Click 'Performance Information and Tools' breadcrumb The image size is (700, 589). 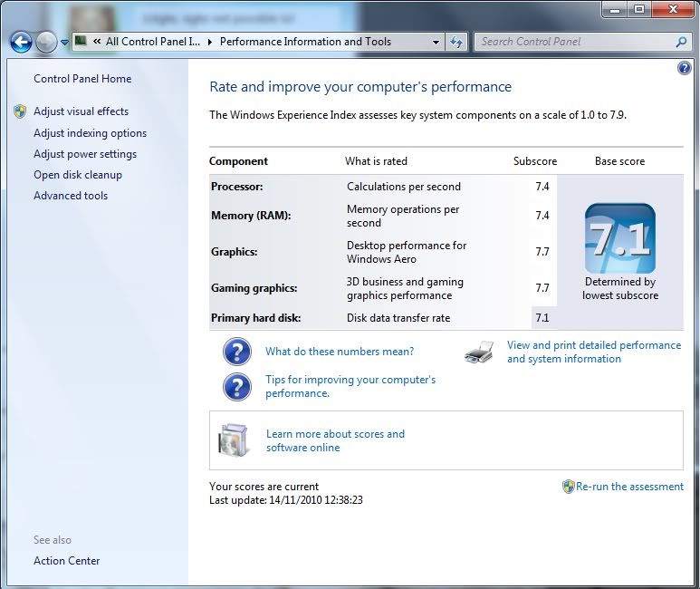[x=305, y=42]
